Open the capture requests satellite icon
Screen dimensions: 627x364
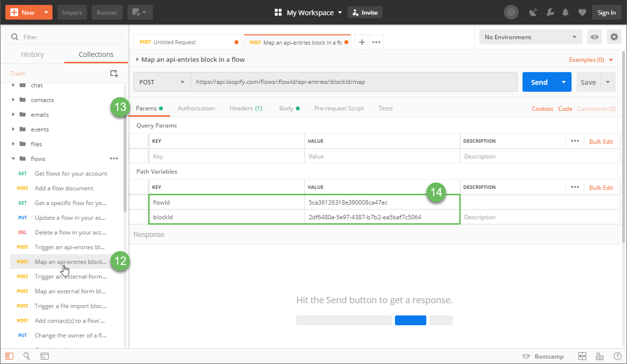(x=534, y=13)
